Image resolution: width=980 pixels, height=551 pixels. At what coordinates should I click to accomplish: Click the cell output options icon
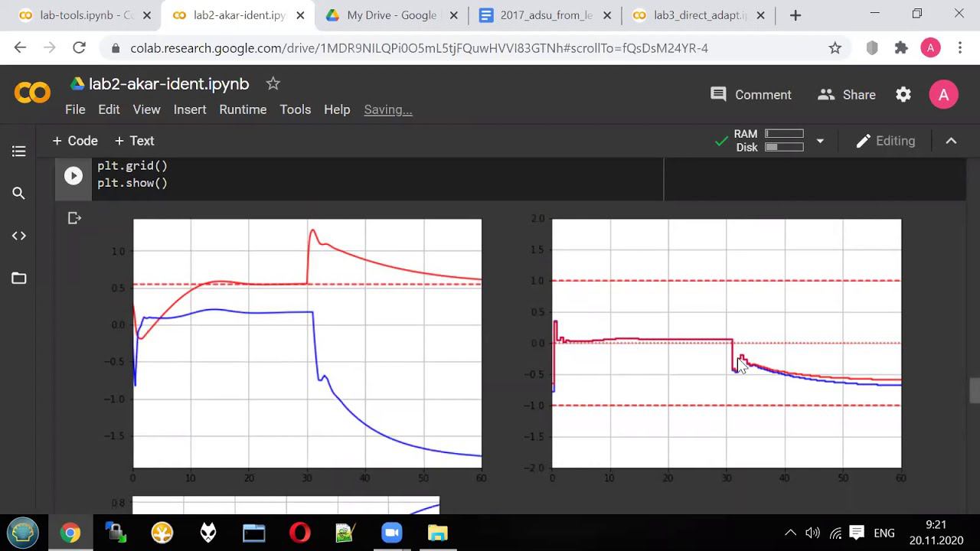(x=74, y=219)
